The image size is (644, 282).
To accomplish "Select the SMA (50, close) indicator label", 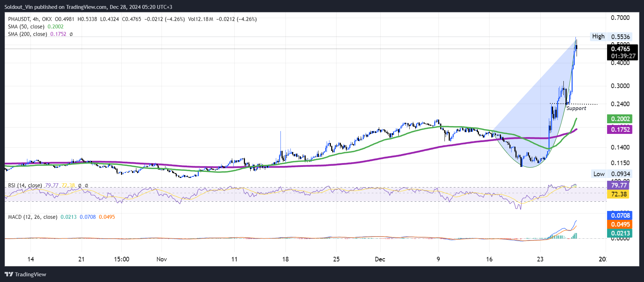I will 26,27.
